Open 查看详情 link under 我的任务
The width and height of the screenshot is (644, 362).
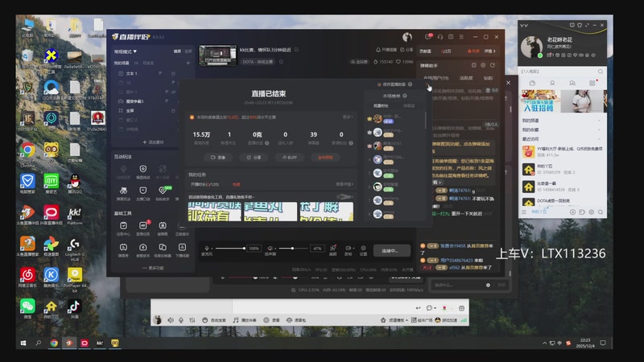coord(345,184)
